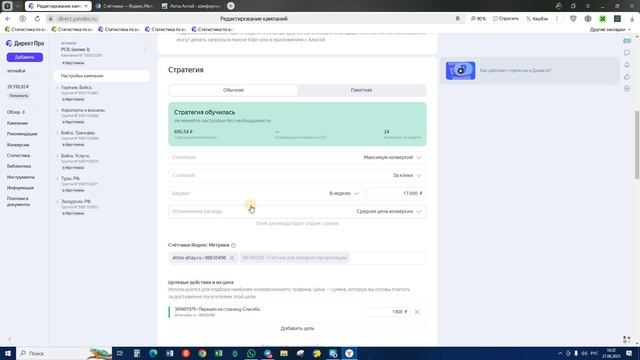
Task: Open Microsoft Edge from the taskbar
Action: point(153,353)
